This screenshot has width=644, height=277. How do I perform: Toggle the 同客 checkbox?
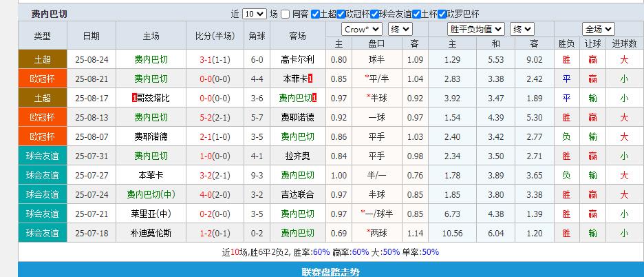tap(286, 14)
